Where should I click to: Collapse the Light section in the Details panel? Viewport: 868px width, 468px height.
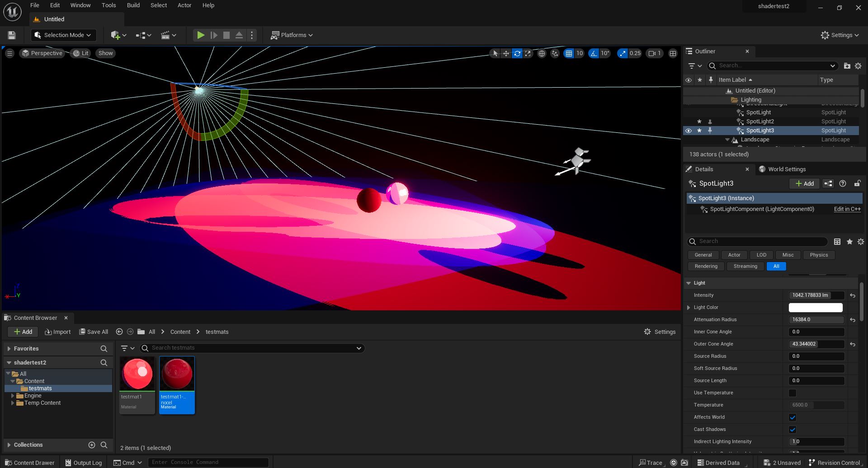[689, 283]
